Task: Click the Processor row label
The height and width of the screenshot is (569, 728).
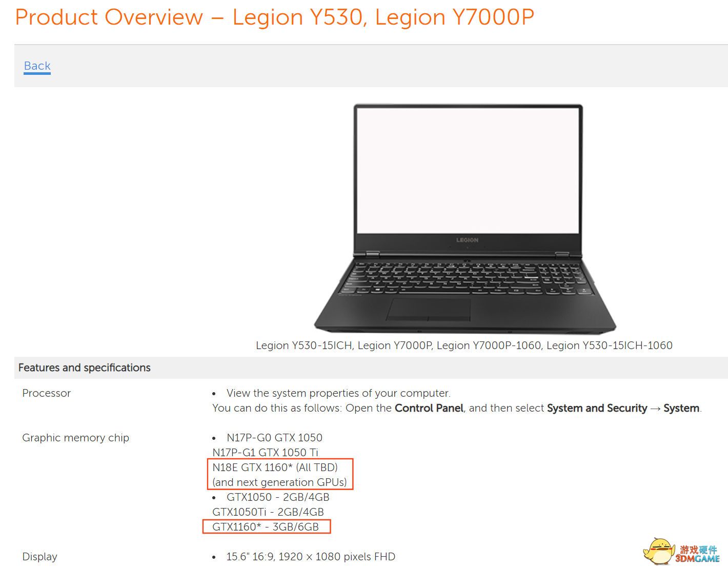Action: coord(46,393)
